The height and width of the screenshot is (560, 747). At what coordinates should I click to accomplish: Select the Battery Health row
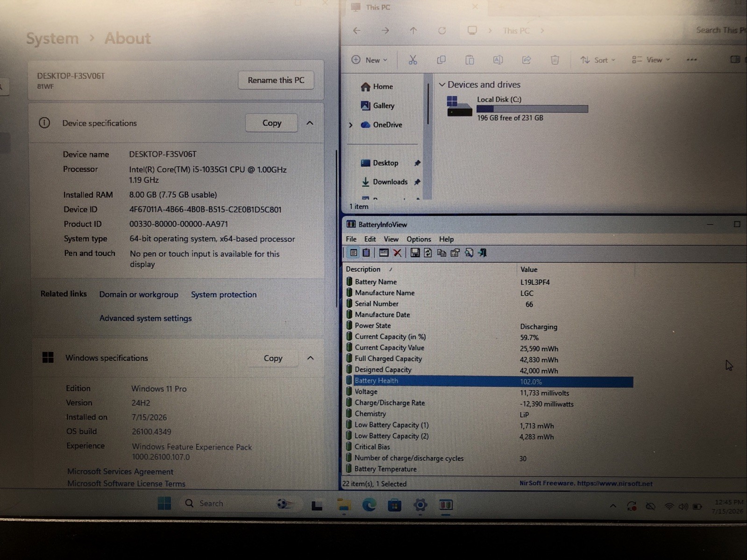[489, 381]
